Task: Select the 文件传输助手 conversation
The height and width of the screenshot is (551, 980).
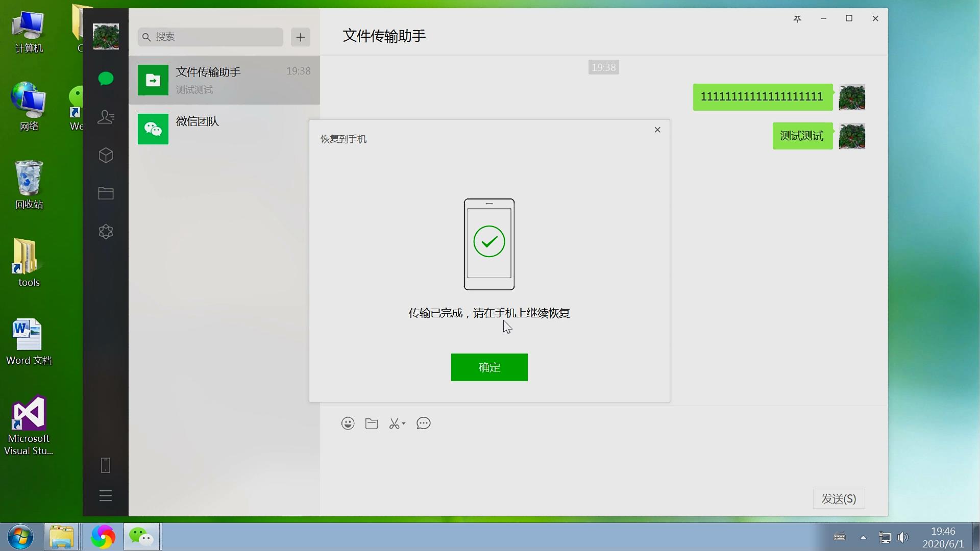Action: pyautogui.click(x=225, y=80)
